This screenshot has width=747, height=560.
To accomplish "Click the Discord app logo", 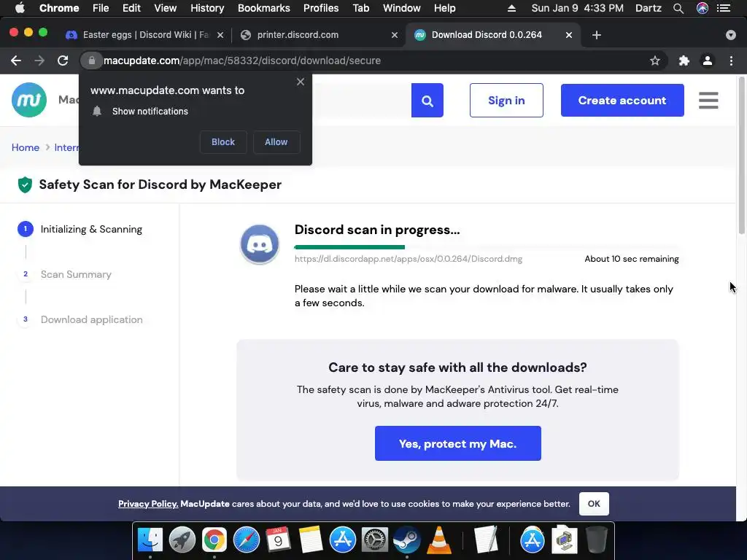I will (260, 244).
